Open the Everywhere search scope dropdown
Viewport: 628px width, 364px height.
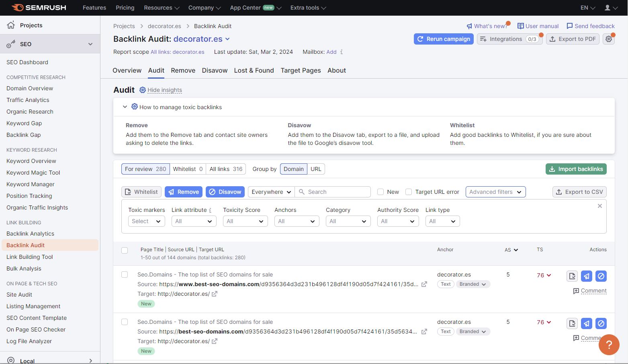(x=271, y=192)
